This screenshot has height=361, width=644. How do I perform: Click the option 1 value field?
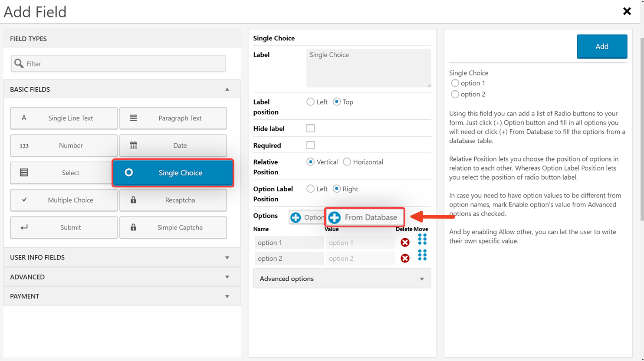click(360, 243)
